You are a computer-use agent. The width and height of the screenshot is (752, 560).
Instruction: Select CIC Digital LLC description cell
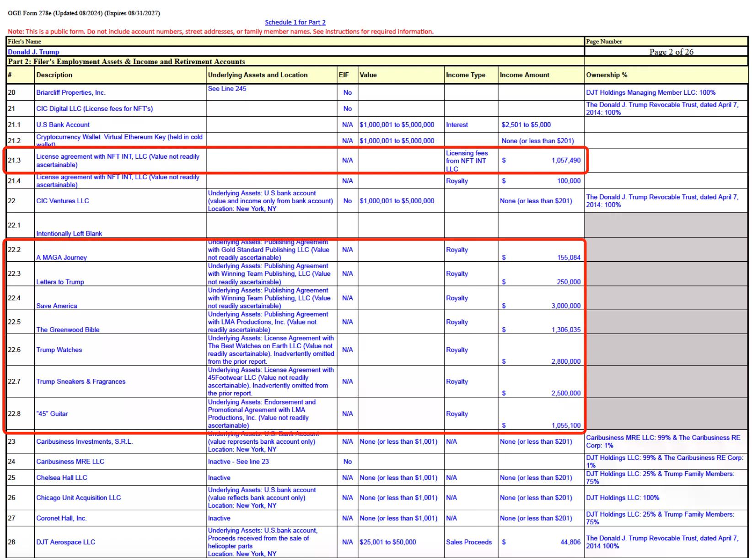click(94, 109)
